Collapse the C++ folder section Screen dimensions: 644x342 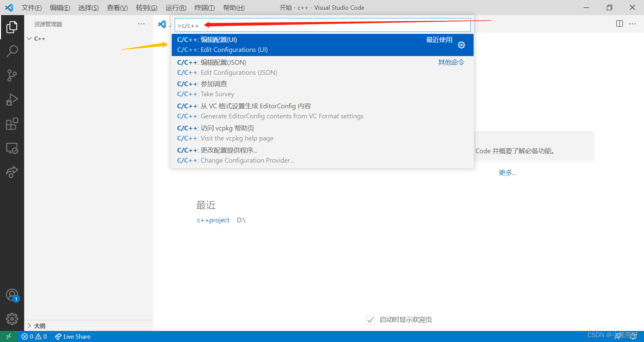[89, 39]
